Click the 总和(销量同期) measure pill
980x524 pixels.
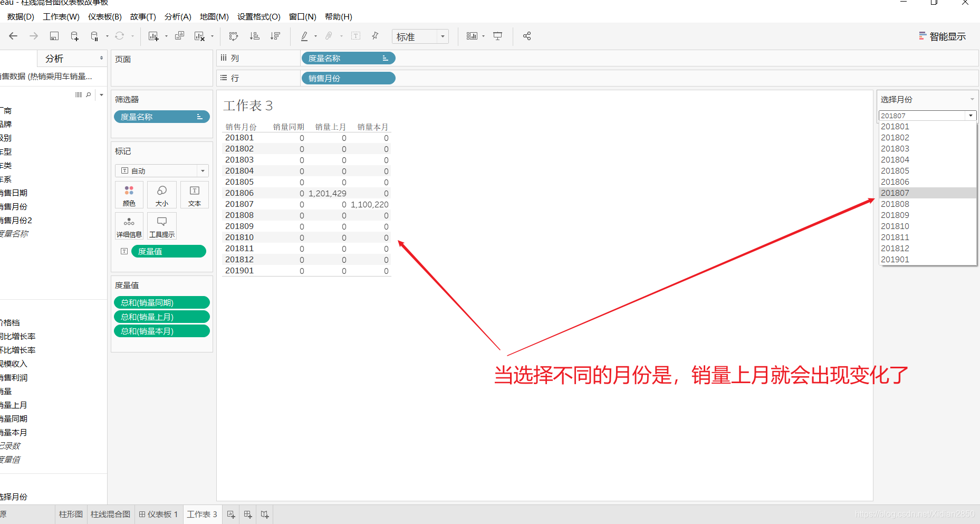coord(162,303)
